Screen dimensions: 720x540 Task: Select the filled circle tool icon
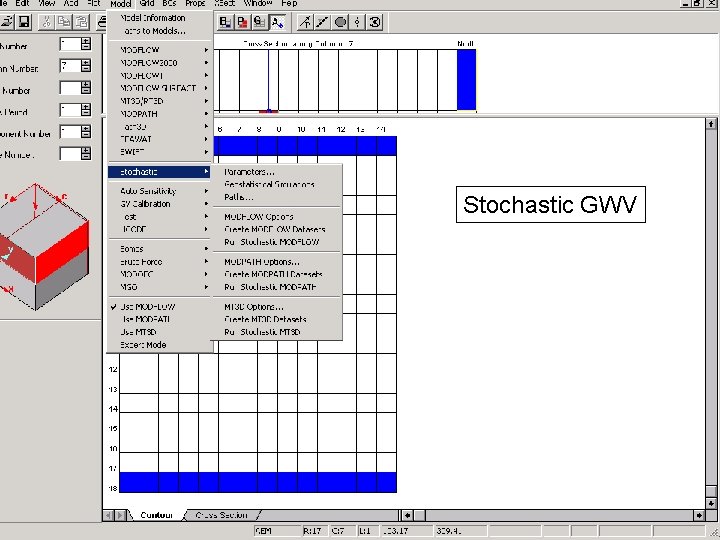pyautogui.click(x=340, y=22)
